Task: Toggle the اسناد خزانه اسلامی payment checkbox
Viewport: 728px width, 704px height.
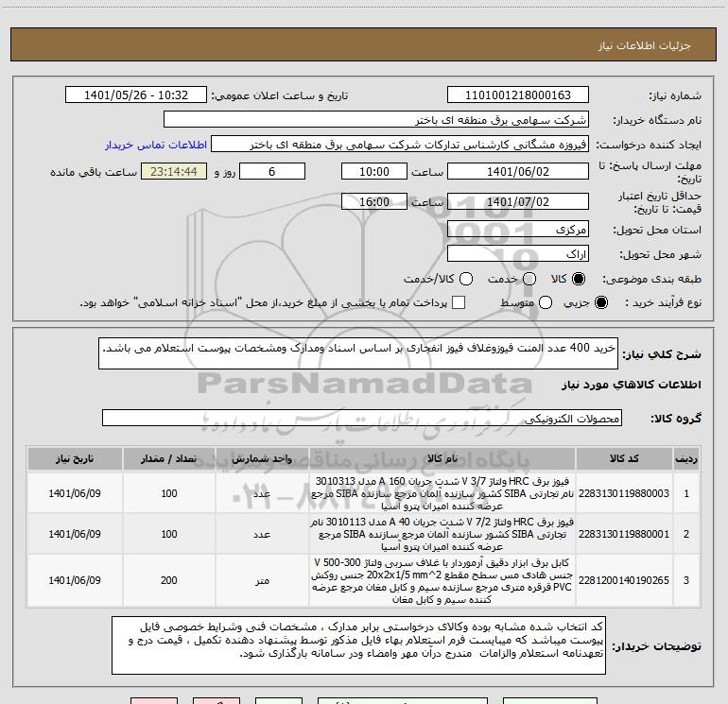Action: 459,302
